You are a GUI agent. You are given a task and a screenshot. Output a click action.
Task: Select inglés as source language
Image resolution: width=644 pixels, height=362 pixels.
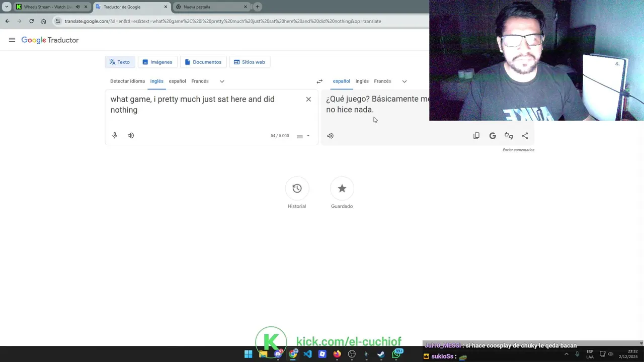156,81
